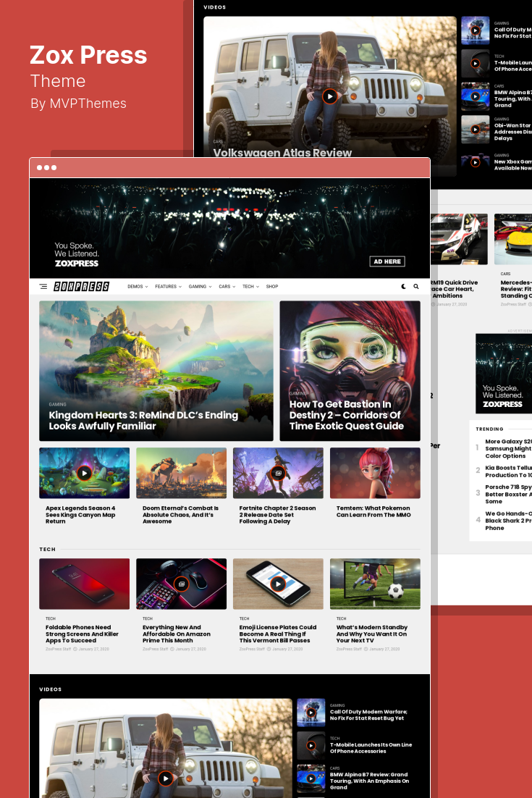Open How To Get Bastion In Destiny 2 guide
The width and height of the screenshot is (532, 798).
347,415
